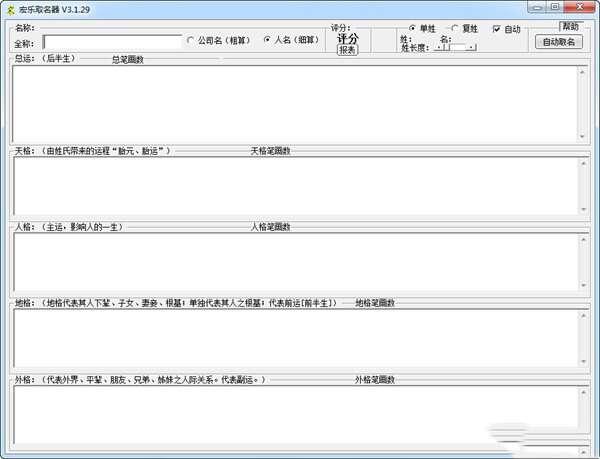Close the 宏乐取名器 window
600x459 pixels.
(x=579, y=6)
